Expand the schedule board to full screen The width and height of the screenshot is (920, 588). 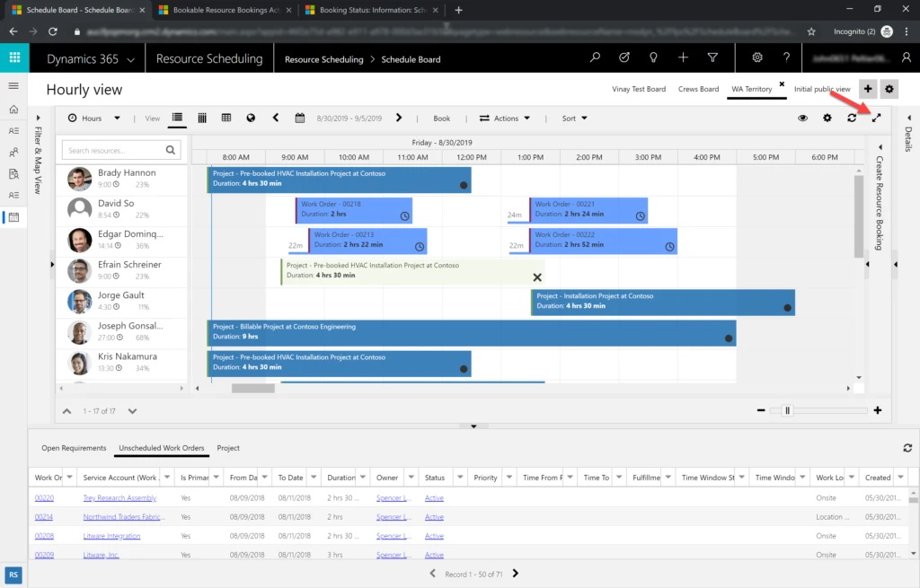876,117
